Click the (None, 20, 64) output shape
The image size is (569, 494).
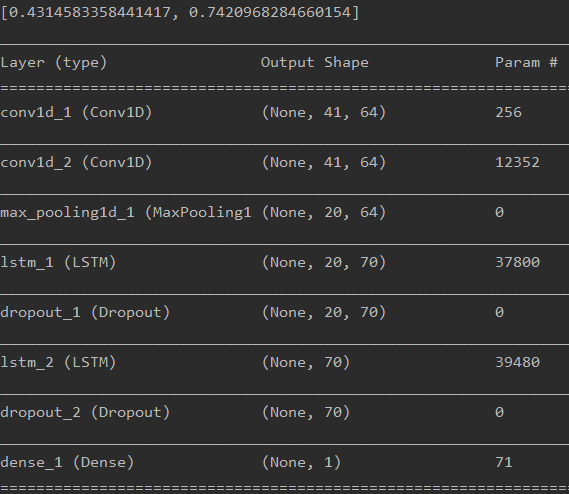pos(324,213)
